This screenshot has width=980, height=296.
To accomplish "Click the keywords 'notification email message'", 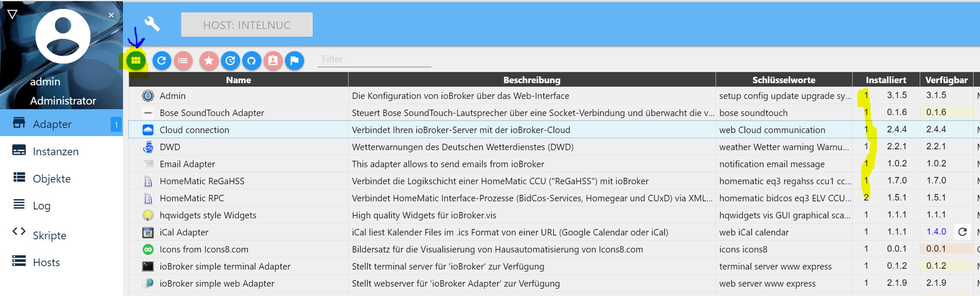I will (772, 164).
